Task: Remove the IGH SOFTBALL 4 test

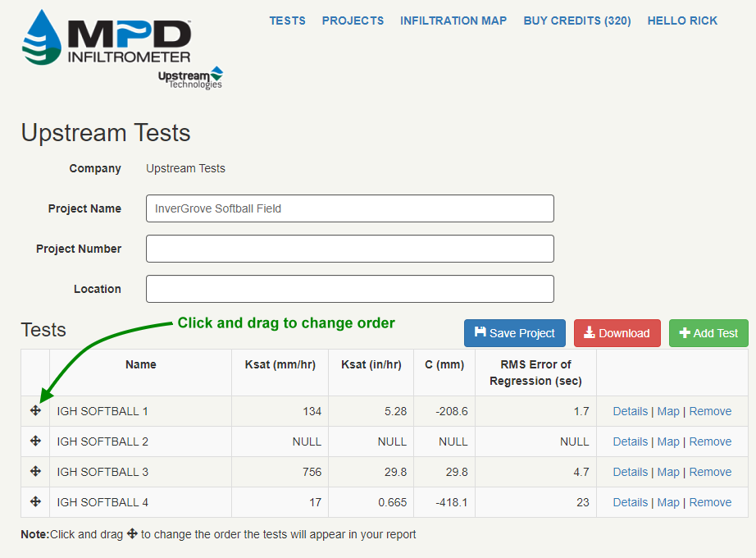Action: [x=710, y=502]
